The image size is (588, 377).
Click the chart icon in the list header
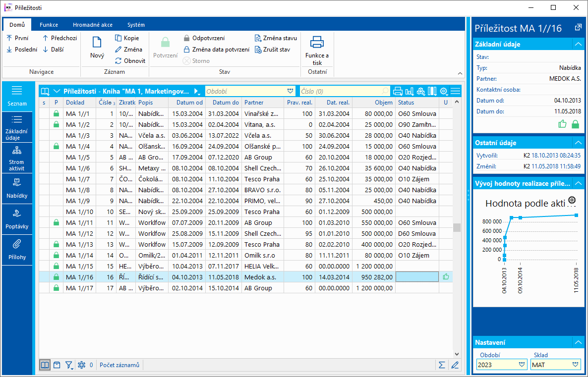410,91
